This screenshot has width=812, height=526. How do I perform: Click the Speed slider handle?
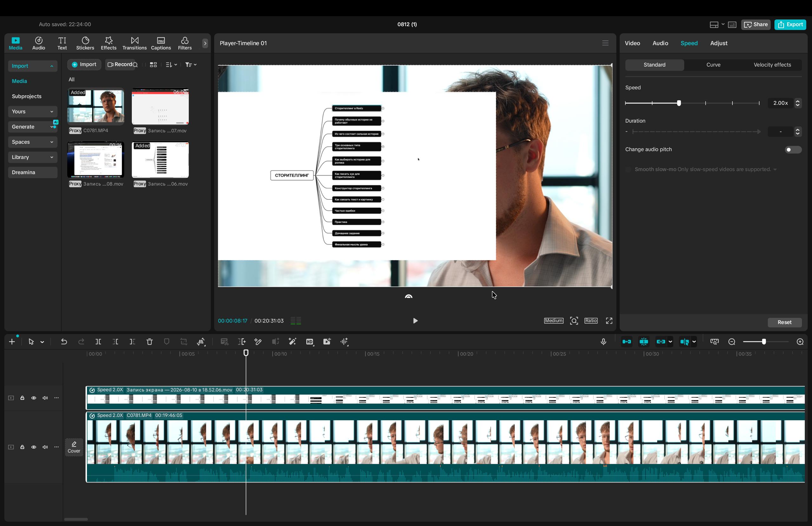678,103
